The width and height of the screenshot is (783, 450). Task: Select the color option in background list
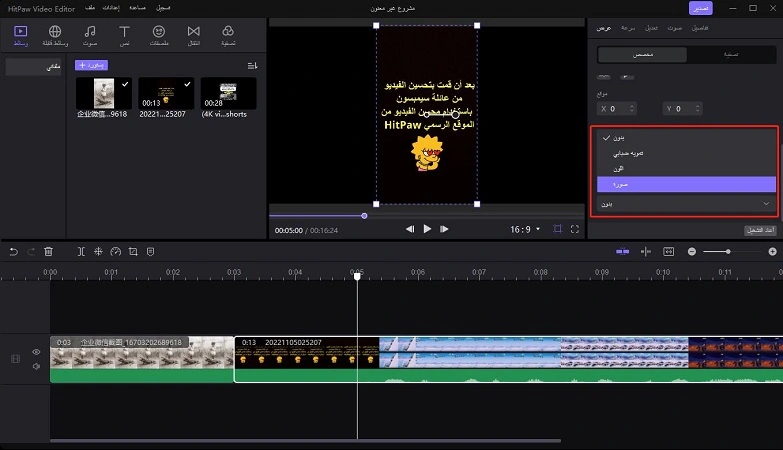point(686,169)
